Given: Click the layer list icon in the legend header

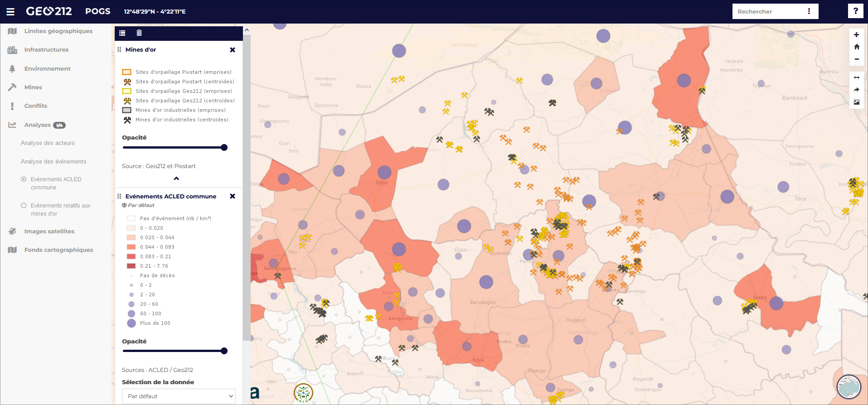Looking at the screenshot, I should [122, 33].
